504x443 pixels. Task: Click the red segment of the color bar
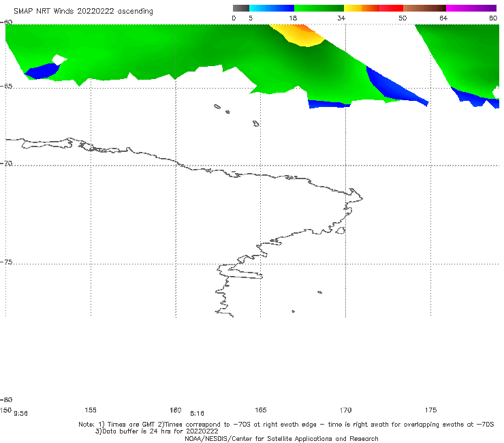(x=391, y=8)
